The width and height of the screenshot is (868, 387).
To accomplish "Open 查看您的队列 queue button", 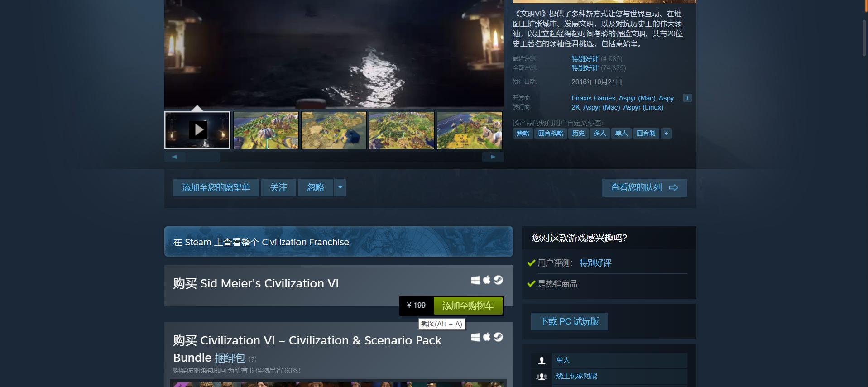I will (644, 188).
